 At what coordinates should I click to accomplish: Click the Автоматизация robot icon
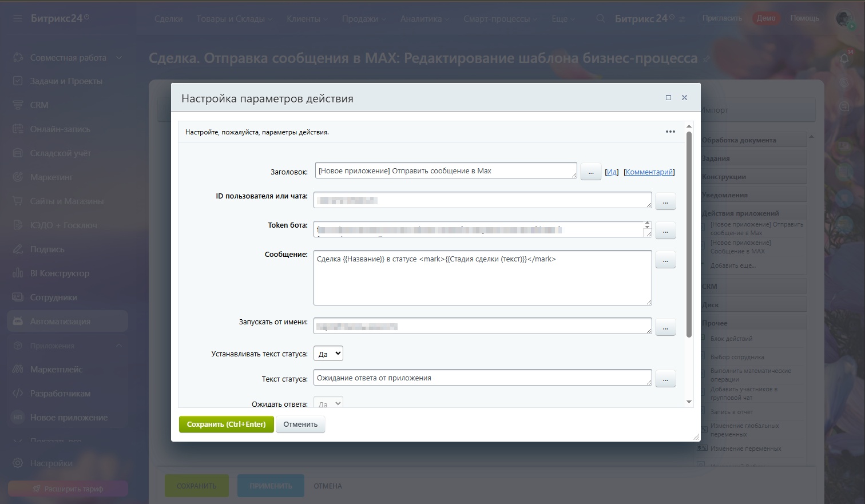18,322
